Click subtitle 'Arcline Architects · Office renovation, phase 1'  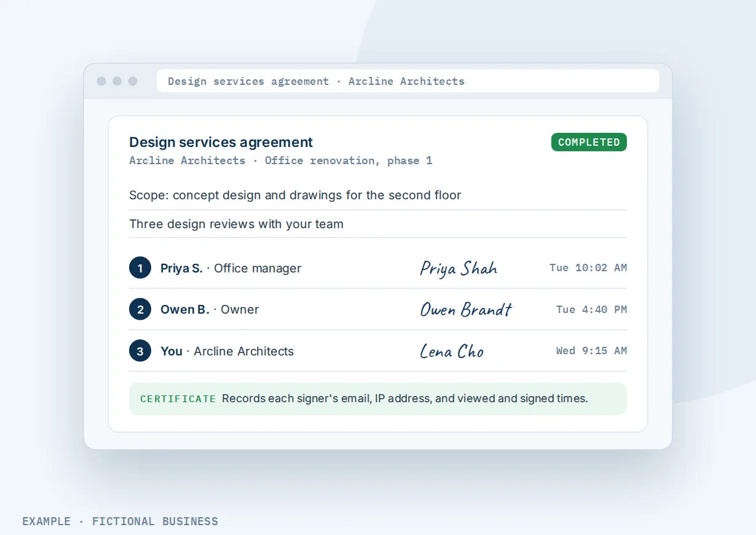tap(281, 160)
